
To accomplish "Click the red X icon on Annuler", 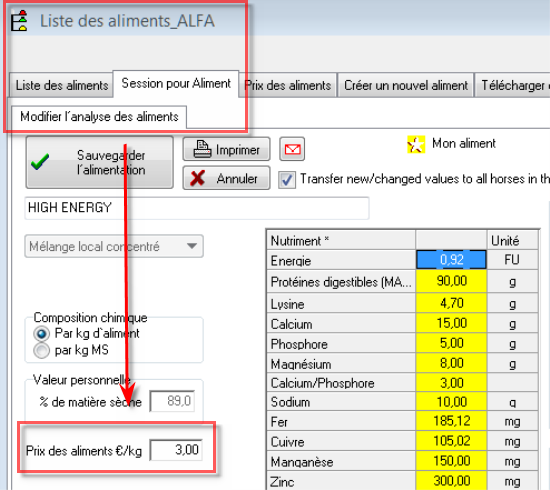I will click(x=198, y=178).
